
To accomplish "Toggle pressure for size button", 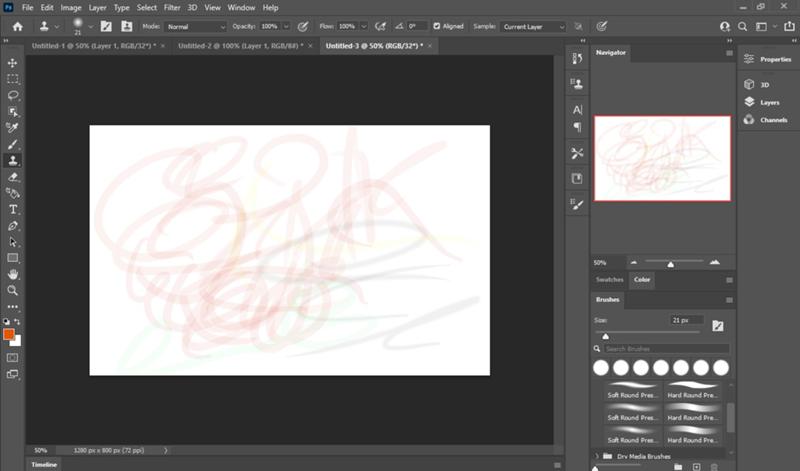I will click(602, 27).
